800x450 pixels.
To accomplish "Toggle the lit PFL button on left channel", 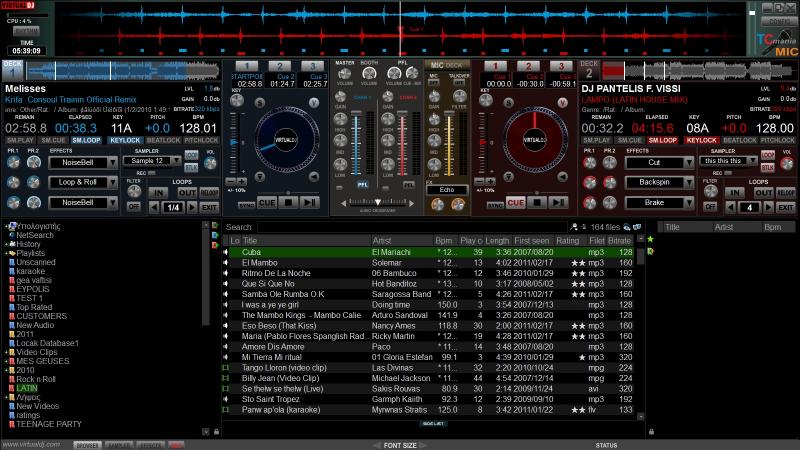I will (x=362, y=185).
